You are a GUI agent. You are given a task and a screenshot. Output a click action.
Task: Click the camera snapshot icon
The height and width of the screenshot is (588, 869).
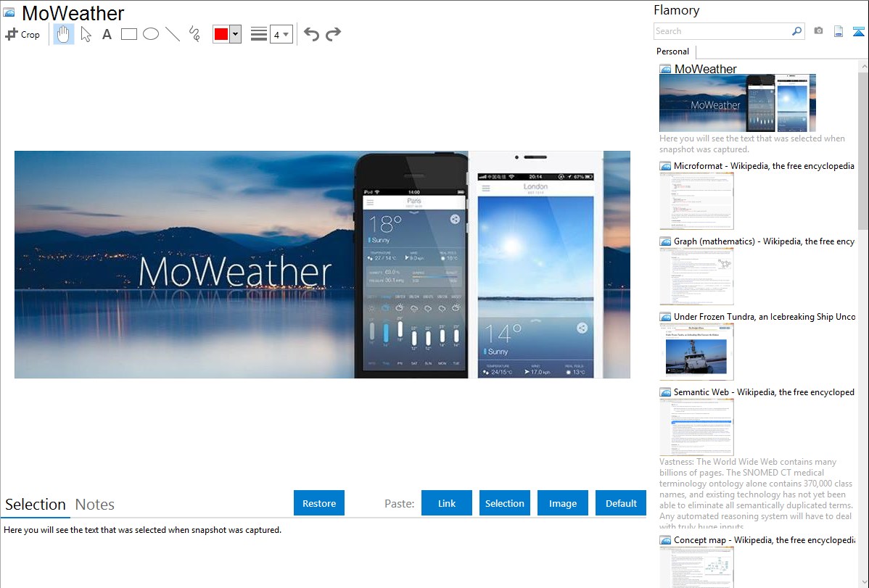818,31
